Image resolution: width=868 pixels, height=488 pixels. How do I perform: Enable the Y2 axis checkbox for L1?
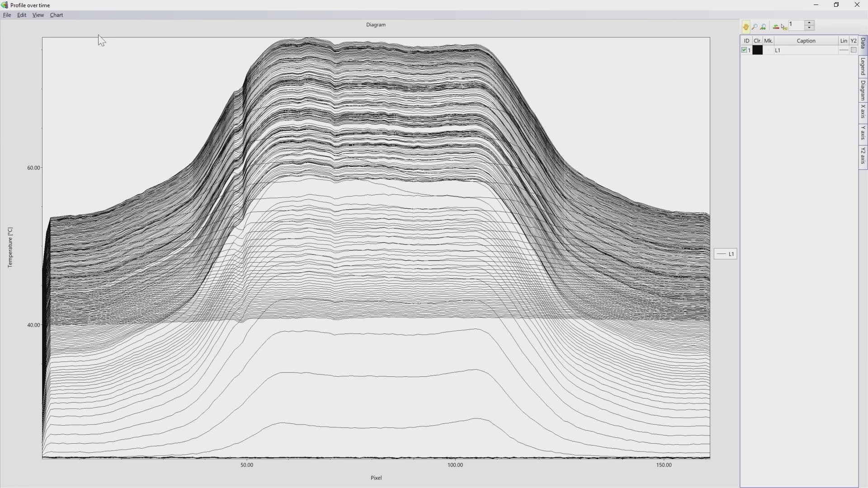pos(854,50)
